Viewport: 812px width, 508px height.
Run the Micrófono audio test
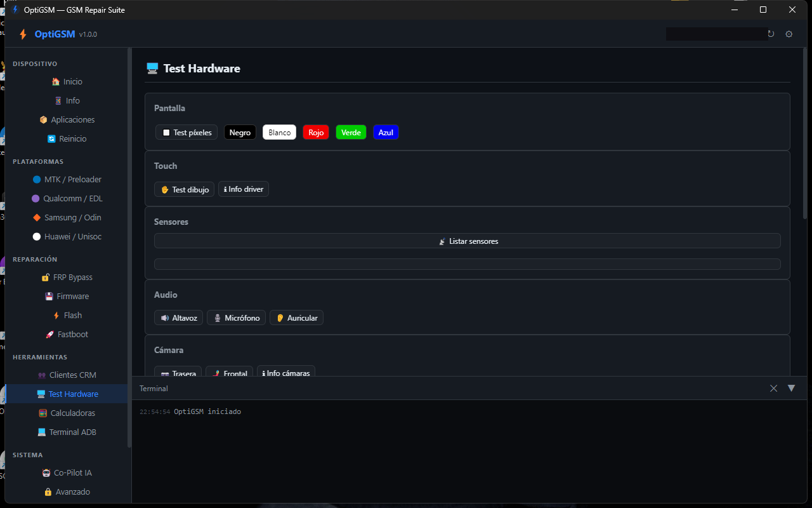236,317
